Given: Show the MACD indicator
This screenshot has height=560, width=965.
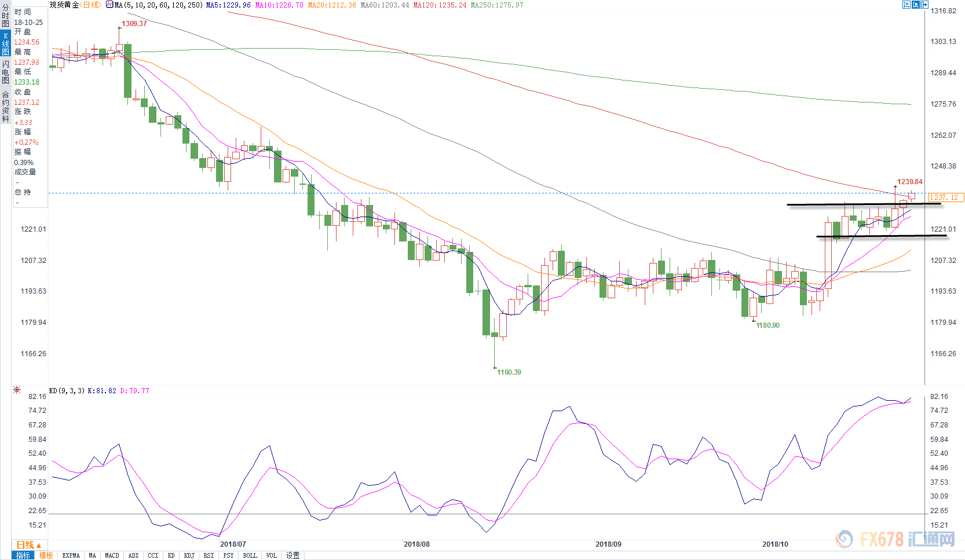Looking at the screenshot, I should coord(112,555).
